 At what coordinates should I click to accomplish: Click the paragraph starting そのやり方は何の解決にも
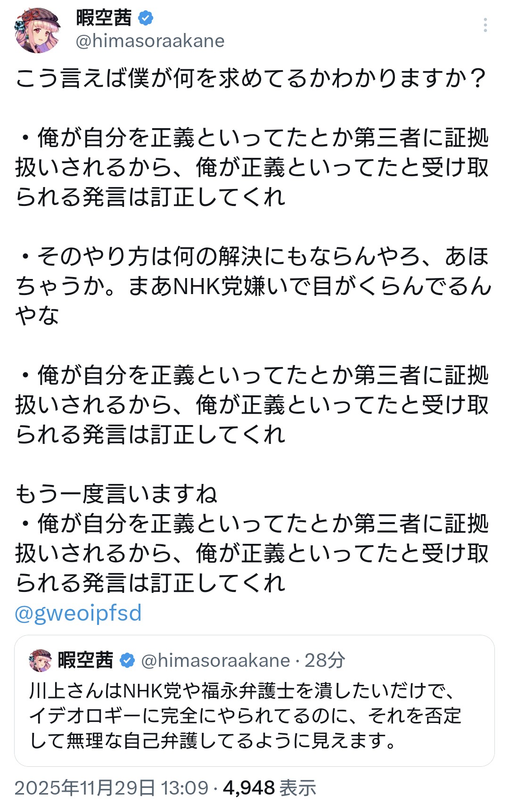(x=254, y=257)
